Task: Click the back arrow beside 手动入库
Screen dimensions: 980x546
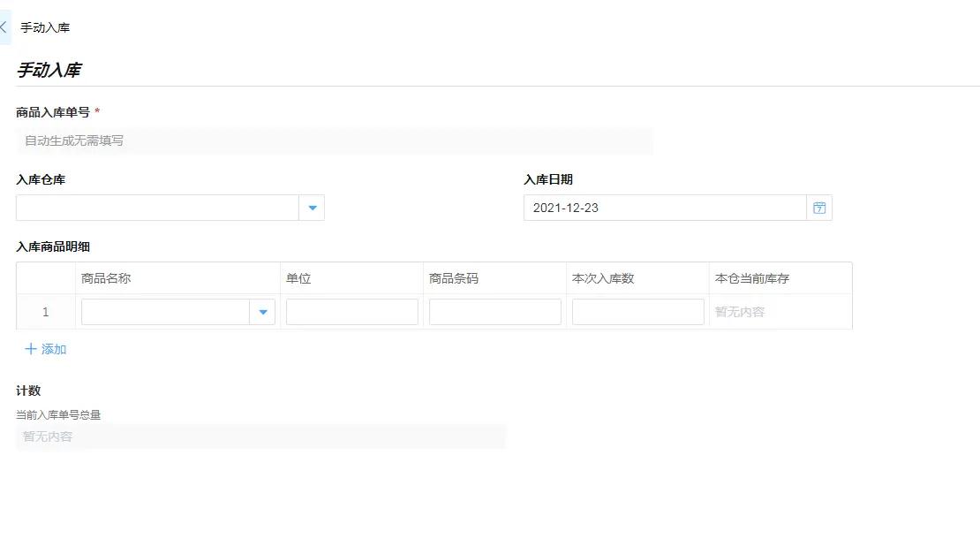Action: tap(4, 27)
